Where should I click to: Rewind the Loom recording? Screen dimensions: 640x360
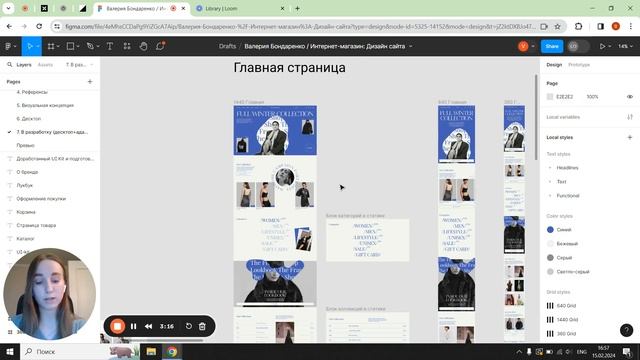pyautogui.click(x=149, y=327)
